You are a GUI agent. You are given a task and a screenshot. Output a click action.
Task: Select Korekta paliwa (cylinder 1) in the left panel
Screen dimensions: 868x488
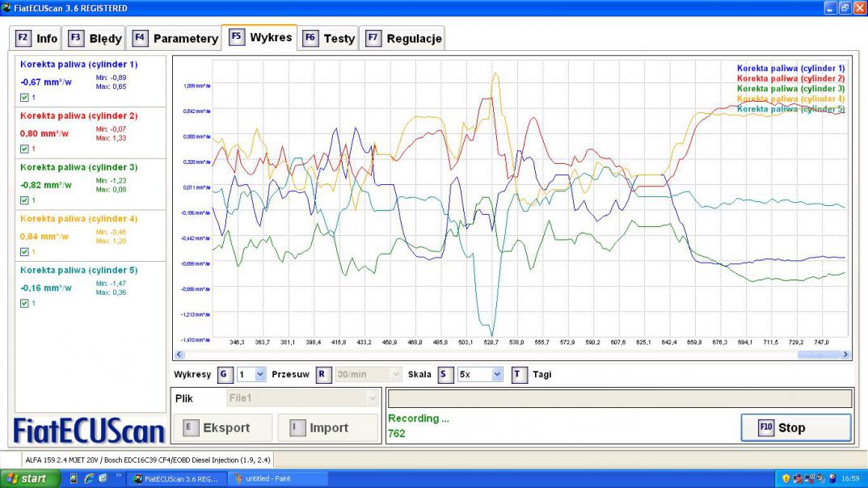[78, 64]
